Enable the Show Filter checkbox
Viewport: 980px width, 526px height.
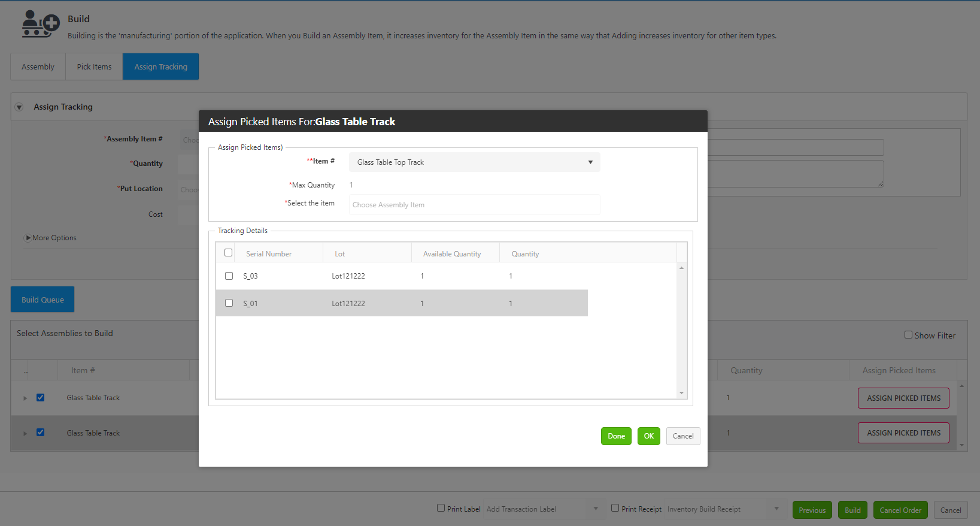click(908, 335)
